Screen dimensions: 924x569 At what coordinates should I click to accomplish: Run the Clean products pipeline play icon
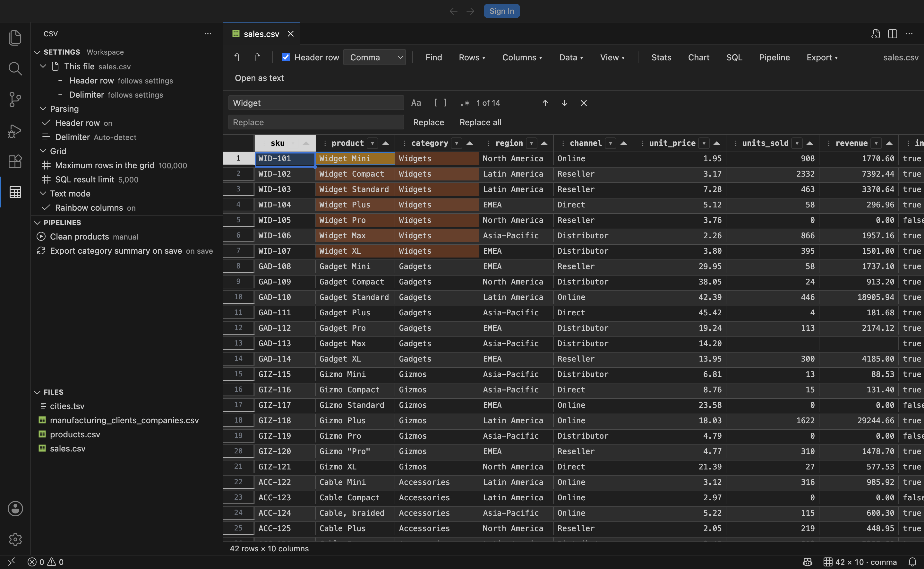(41, 236)
